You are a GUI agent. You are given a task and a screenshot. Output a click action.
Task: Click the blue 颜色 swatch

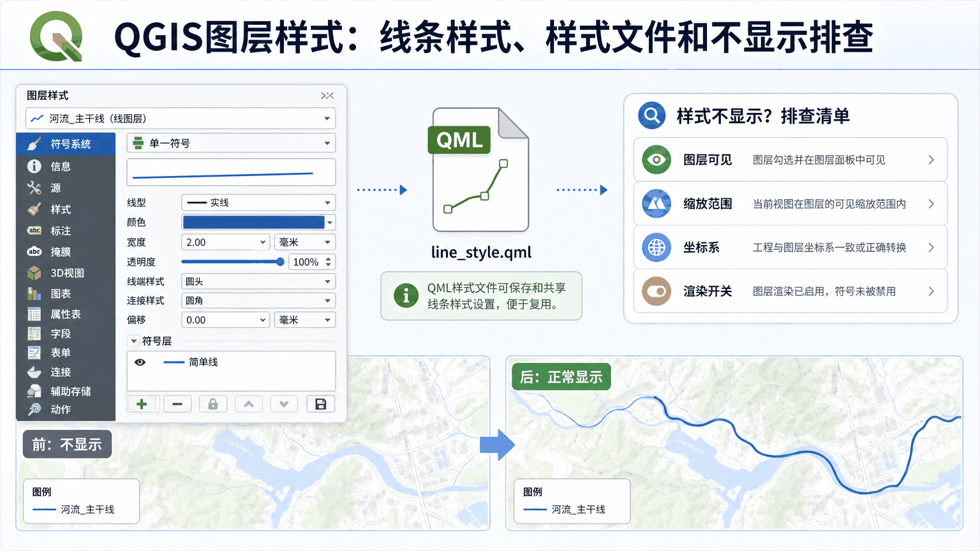[x=253, y=223]
